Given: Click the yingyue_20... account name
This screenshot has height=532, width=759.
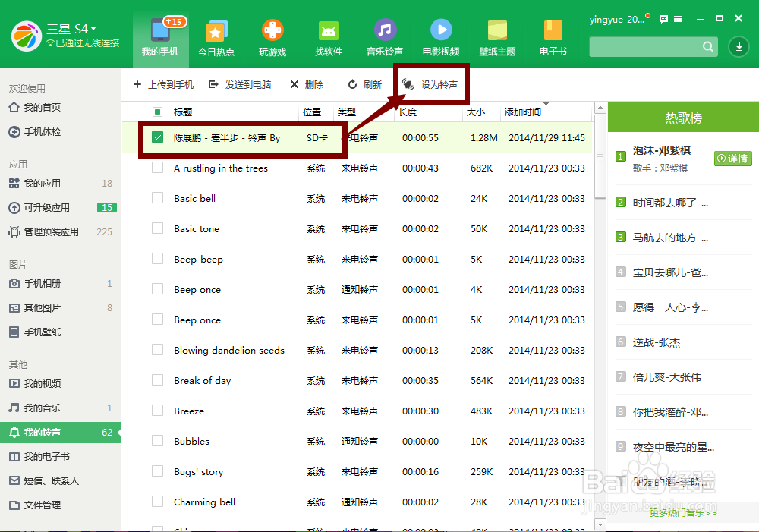Looking at the screenshot, I should click(x=616, y=20).
